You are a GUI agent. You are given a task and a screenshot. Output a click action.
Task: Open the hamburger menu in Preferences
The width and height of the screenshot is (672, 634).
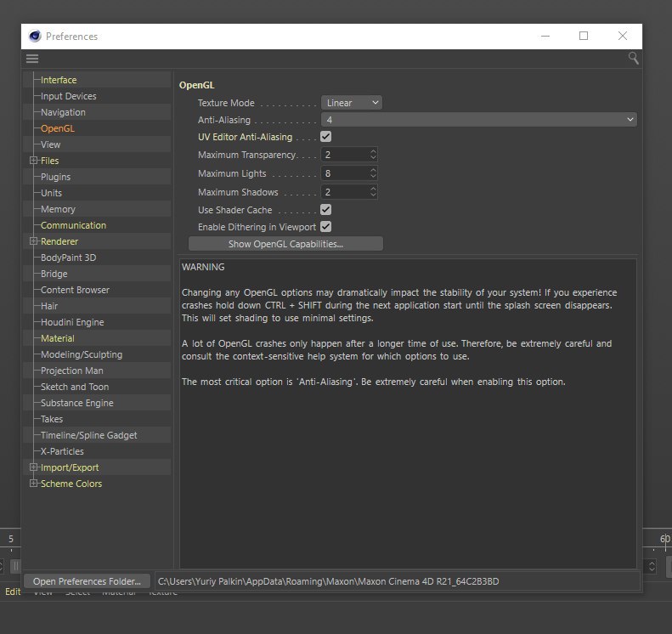coord(32,59)
